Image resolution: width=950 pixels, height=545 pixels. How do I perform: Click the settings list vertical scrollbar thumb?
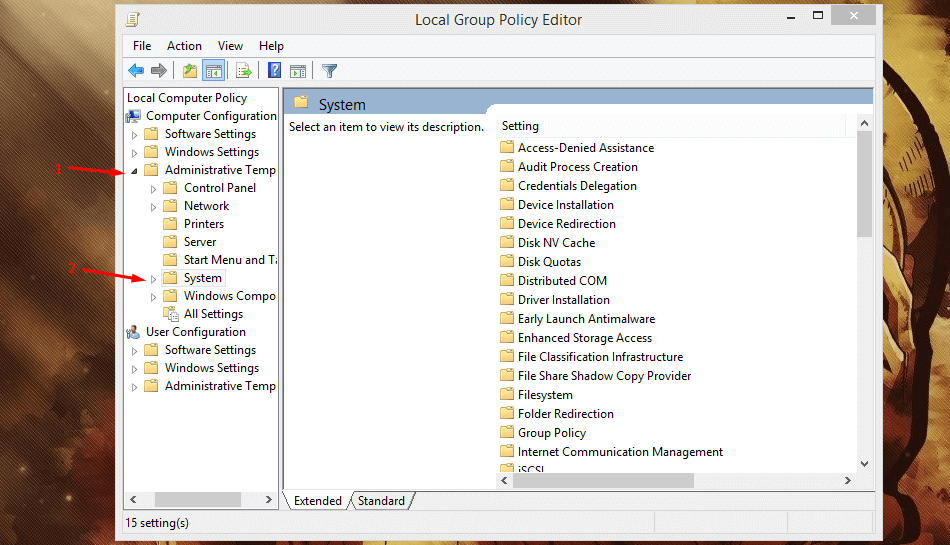(x=865, y=184)
